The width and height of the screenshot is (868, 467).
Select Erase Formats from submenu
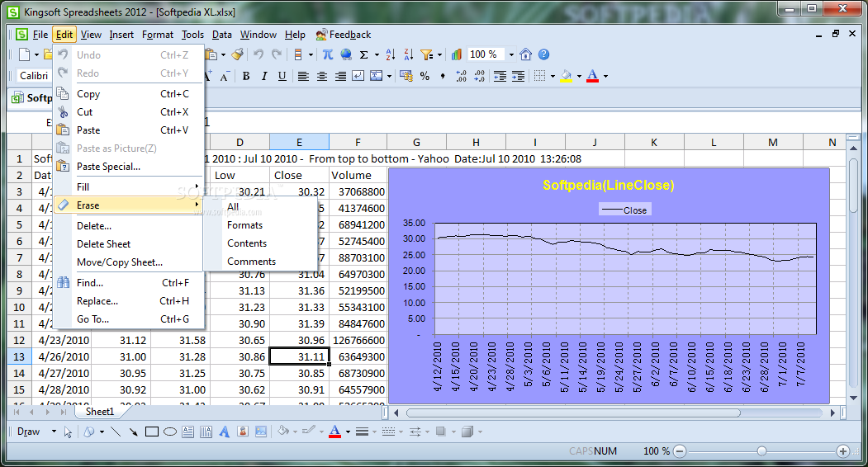point(244,225)
